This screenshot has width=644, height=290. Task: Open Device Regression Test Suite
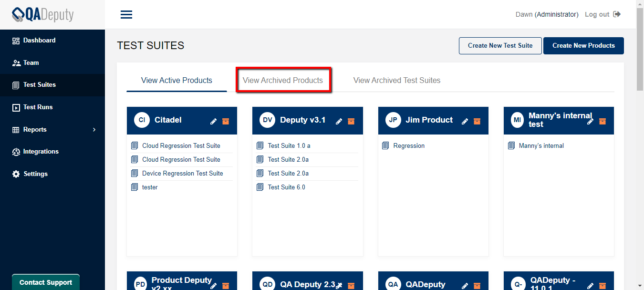pyautogui.click(x=183, y=173)
